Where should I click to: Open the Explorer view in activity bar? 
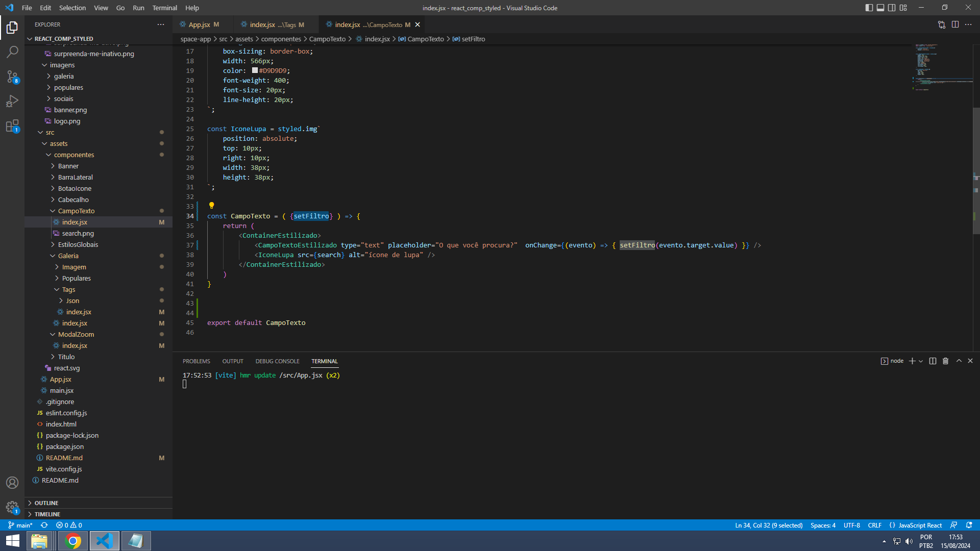[12, 28]
